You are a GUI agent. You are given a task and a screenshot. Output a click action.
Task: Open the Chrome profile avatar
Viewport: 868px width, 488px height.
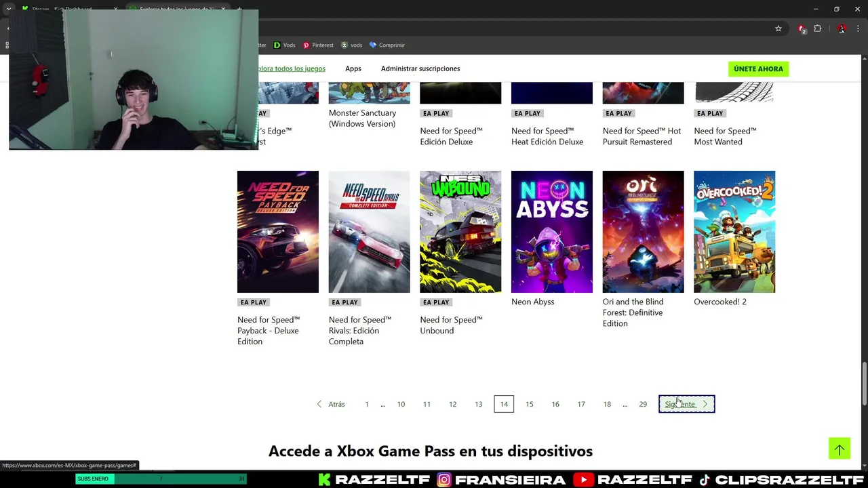click(x=842, y=28)
